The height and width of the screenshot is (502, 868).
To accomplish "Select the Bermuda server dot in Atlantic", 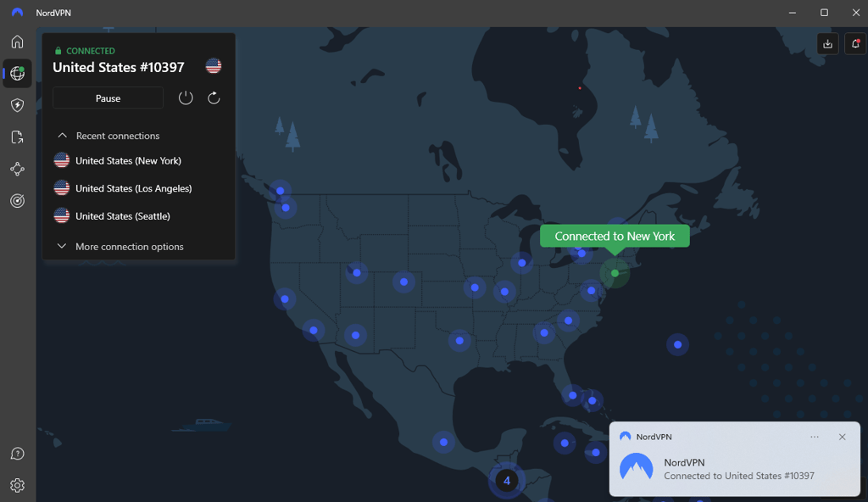I will pyautogui.click(x=677, y=344).
